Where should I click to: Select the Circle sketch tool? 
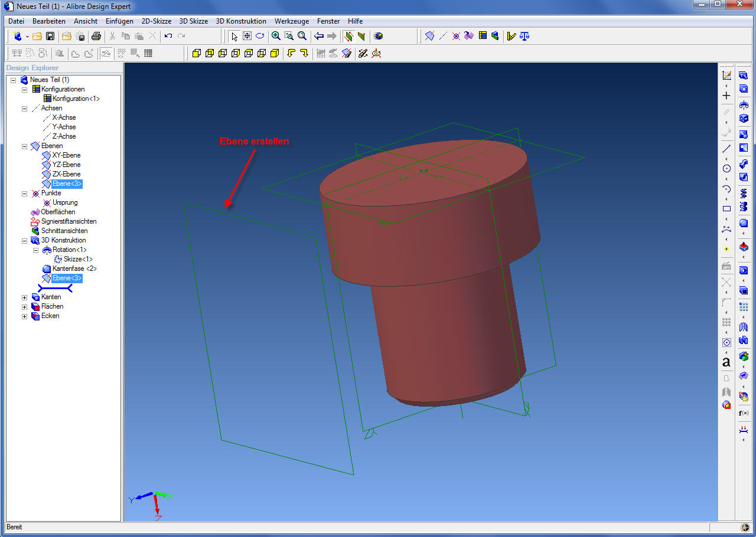tap(726, 168)
